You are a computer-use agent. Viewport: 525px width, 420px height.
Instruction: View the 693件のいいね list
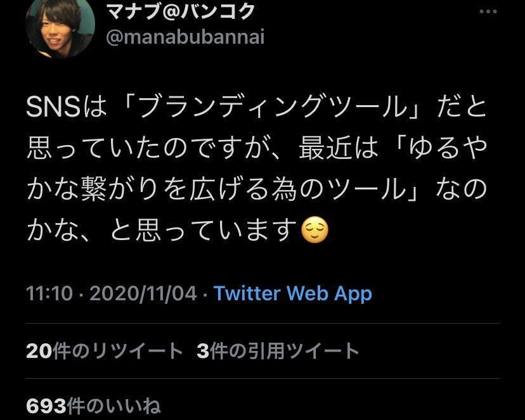93,406
